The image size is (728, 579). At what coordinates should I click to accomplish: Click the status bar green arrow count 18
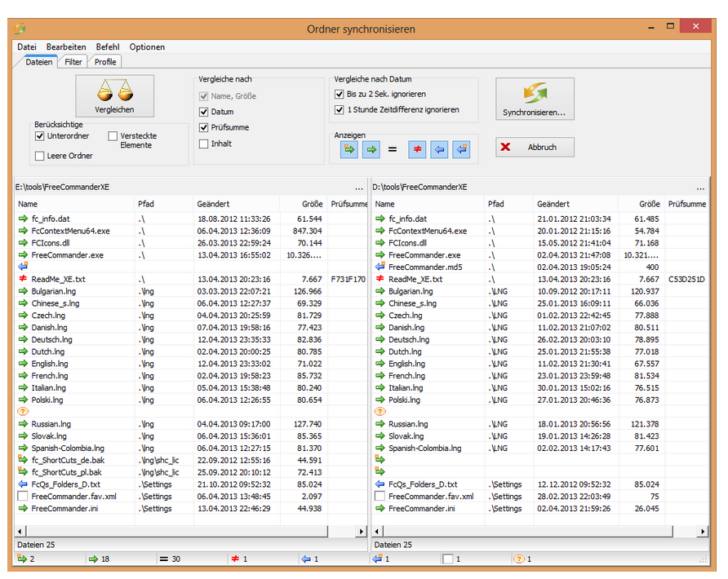pos(99,559)
